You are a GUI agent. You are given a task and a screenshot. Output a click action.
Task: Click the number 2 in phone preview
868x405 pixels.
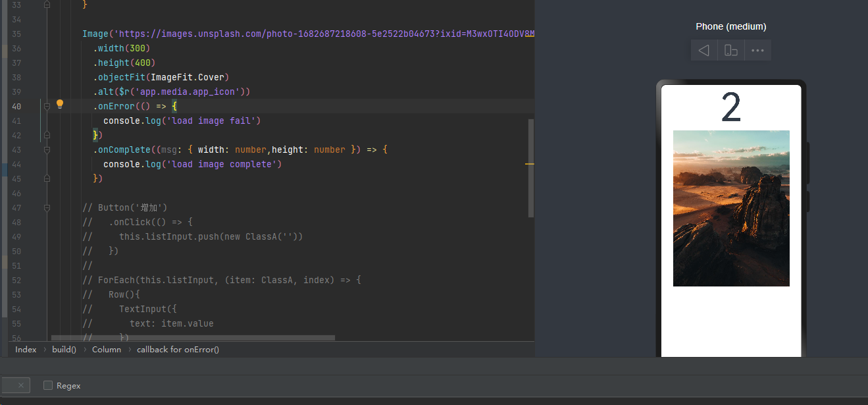point(731,107)
